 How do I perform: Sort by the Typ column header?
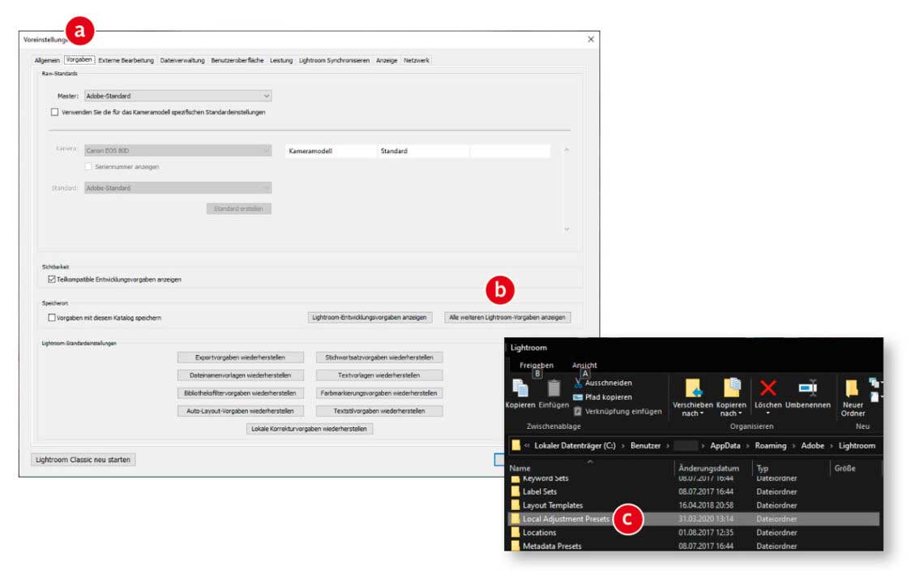(763, 468)
